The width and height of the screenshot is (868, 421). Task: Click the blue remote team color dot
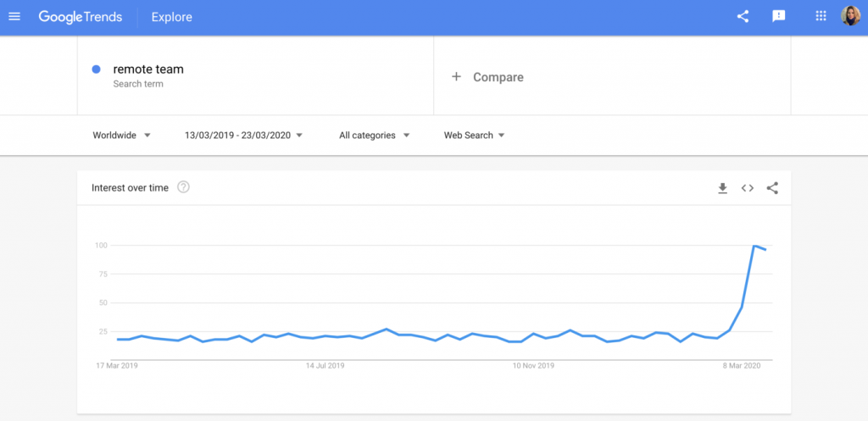click(97, 69)
